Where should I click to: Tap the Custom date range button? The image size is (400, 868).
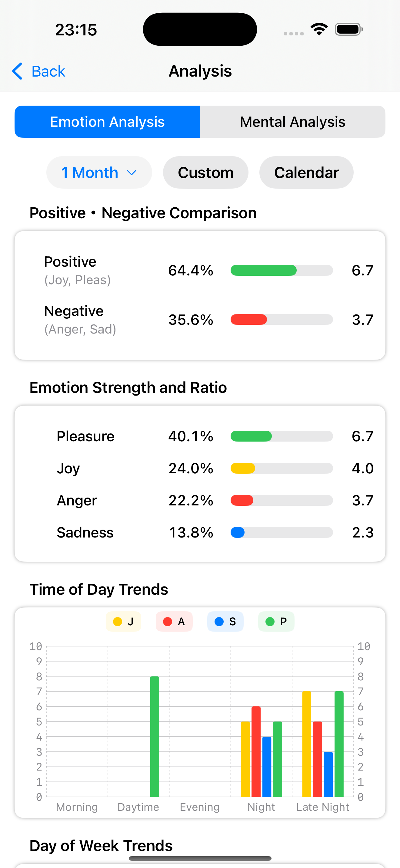tap(205, 172)
